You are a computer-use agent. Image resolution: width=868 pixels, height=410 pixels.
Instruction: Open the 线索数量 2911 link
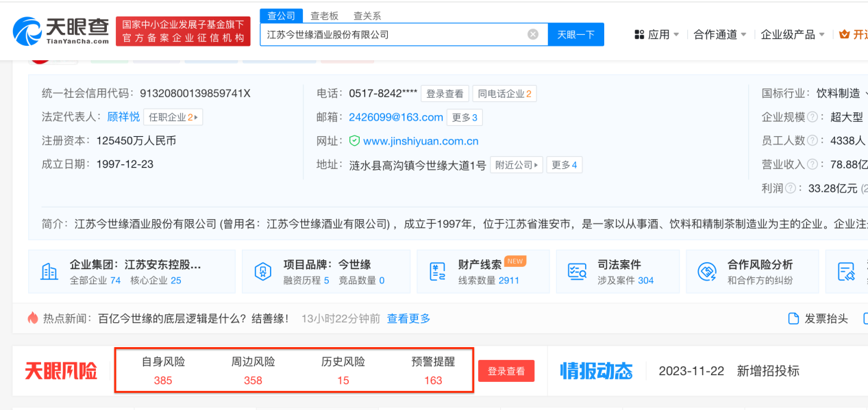click(489, 280)
